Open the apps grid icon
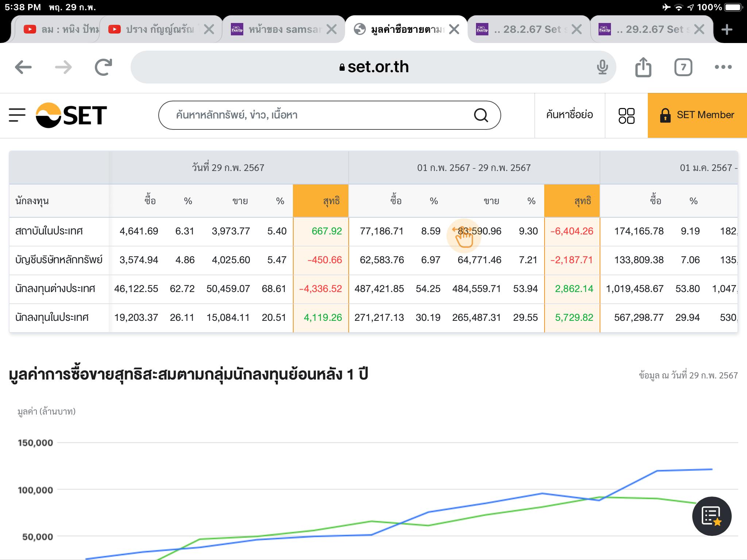This screenshot has width=747, height=560. coord(626,116)
